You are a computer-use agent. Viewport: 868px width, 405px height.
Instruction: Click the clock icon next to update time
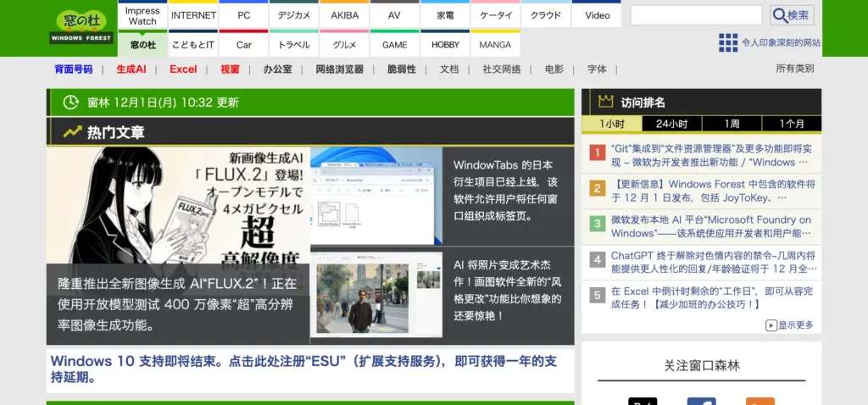tap(71, 103)
